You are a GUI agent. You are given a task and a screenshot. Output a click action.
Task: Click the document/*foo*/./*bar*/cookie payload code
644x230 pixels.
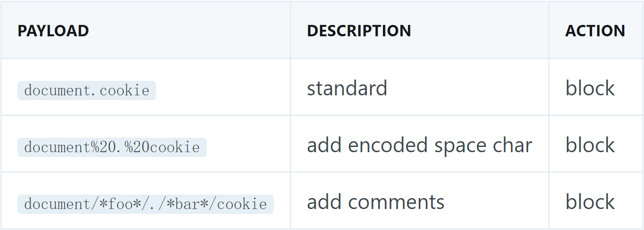click(x=145, y=204)
